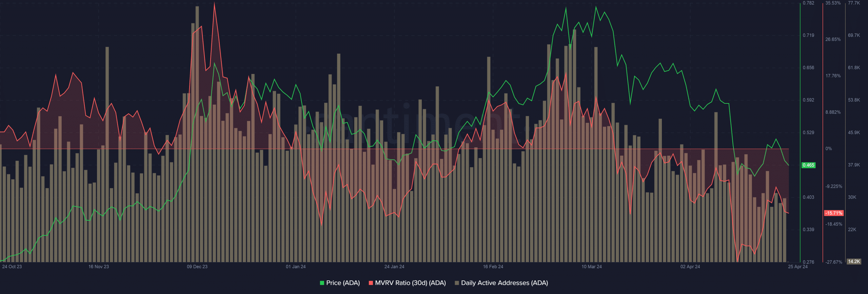Click the green Price legend color square

(x=322, y=283)
